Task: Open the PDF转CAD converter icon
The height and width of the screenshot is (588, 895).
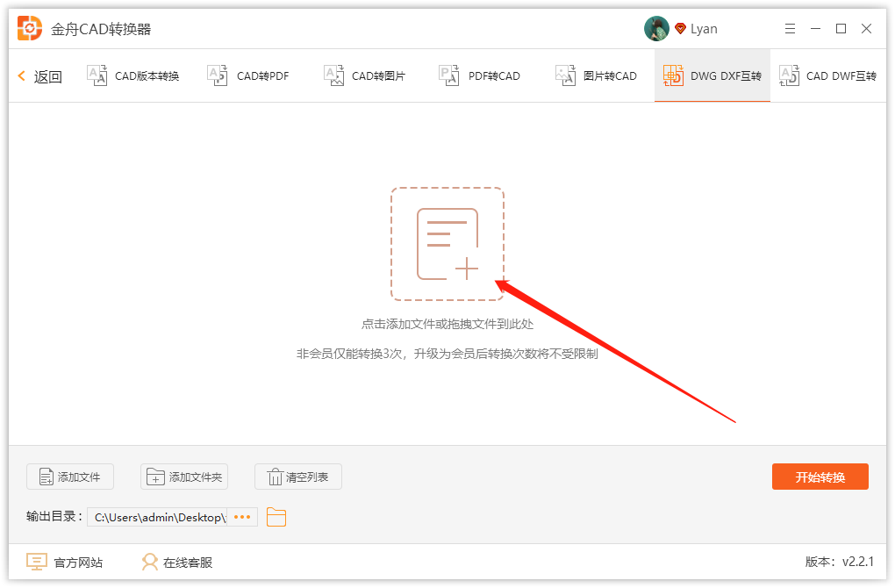Action: (448, 75)
